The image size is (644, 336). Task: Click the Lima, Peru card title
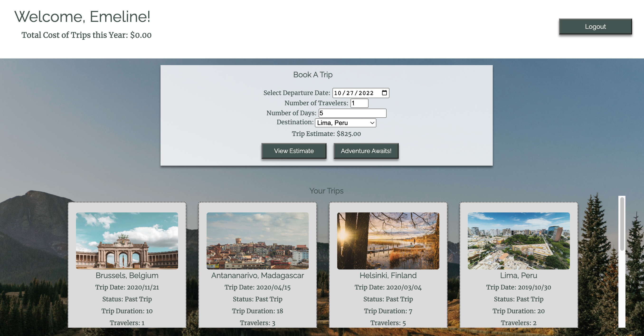(x=519, y=275)
